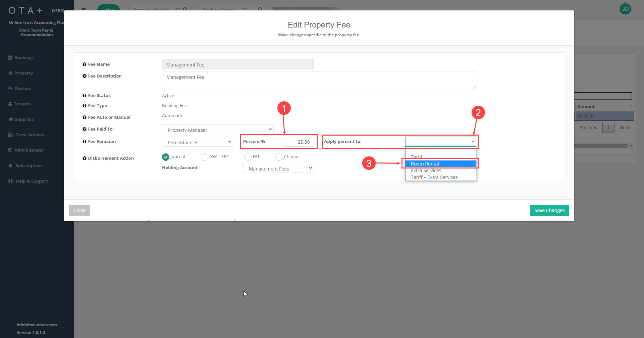644x338 pixels.
Task: Click the Fee Description help icon
Action: (x=85, y=76)
